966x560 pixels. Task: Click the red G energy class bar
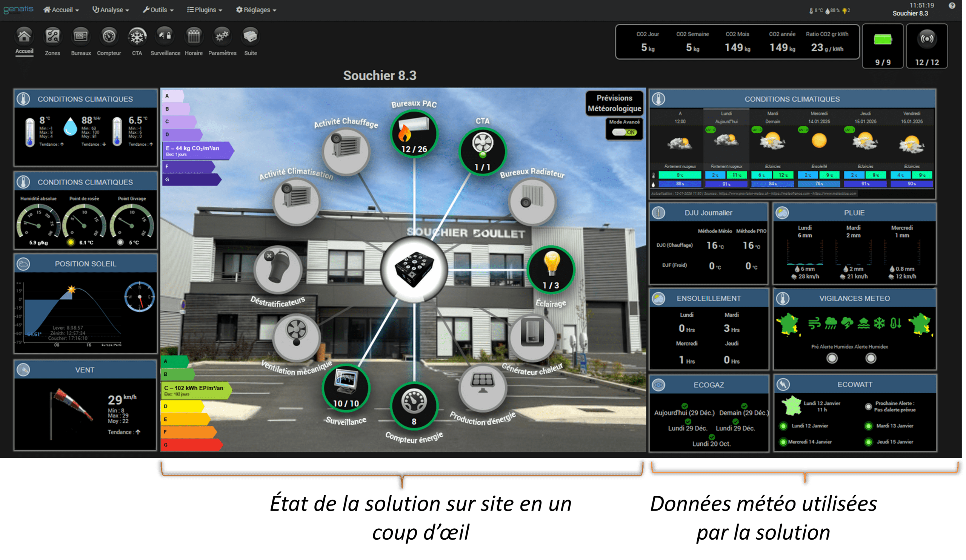pyautogui.click(x=192, y=445)
